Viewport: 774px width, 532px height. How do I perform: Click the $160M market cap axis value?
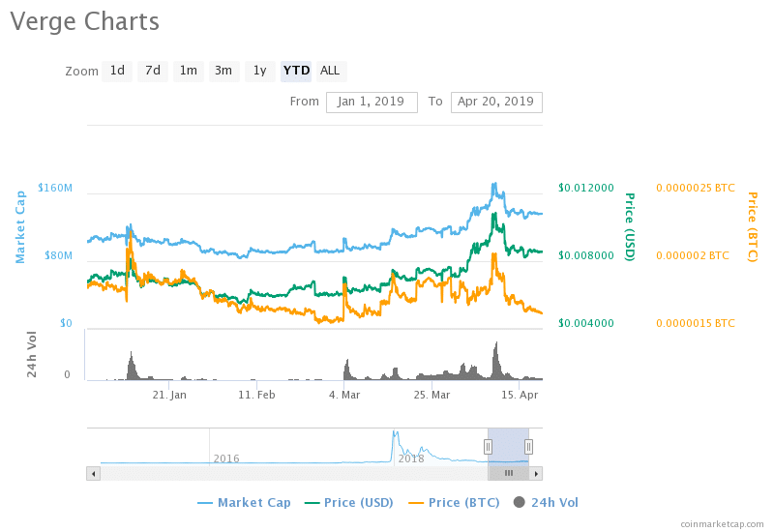(55, 188)
